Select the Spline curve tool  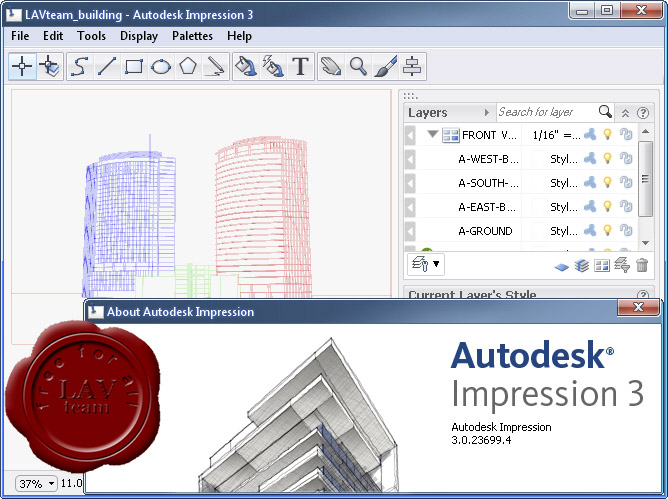80,66
